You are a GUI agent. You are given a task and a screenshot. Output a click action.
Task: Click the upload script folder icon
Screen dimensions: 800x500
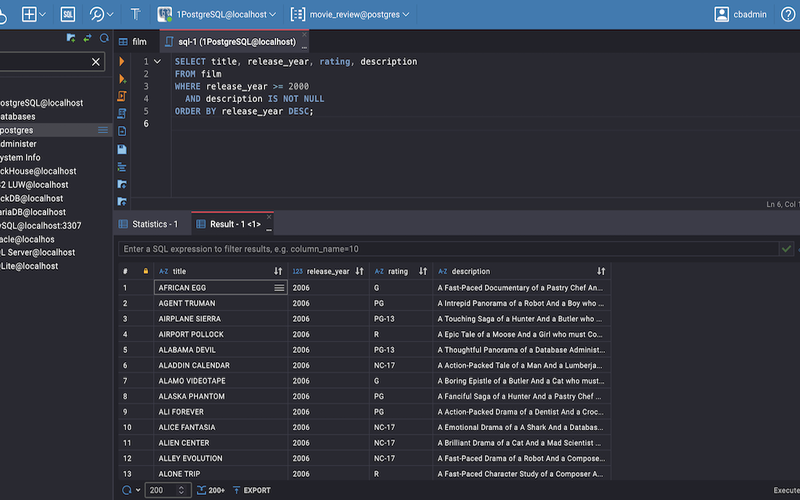(x=122, y=202)
